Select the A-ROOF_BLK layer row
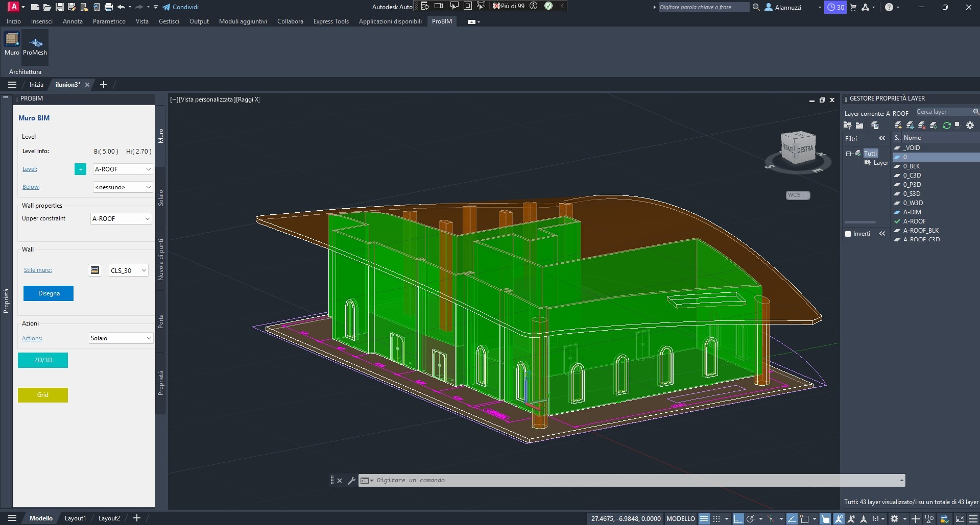The width and height of the screenshot is (980, 525). click(x=936, y=231)
